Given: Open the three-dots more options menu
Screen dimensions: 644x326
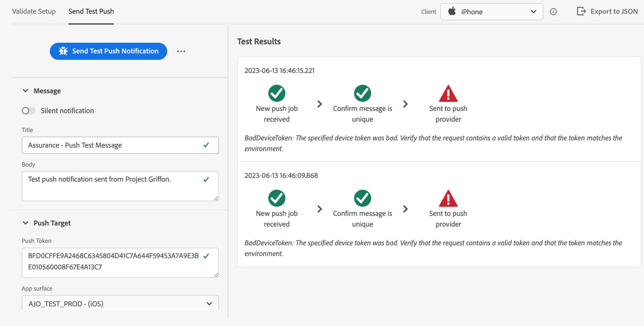Looking at the screenshot, I should pyautogui.click(x=181, y=51).
